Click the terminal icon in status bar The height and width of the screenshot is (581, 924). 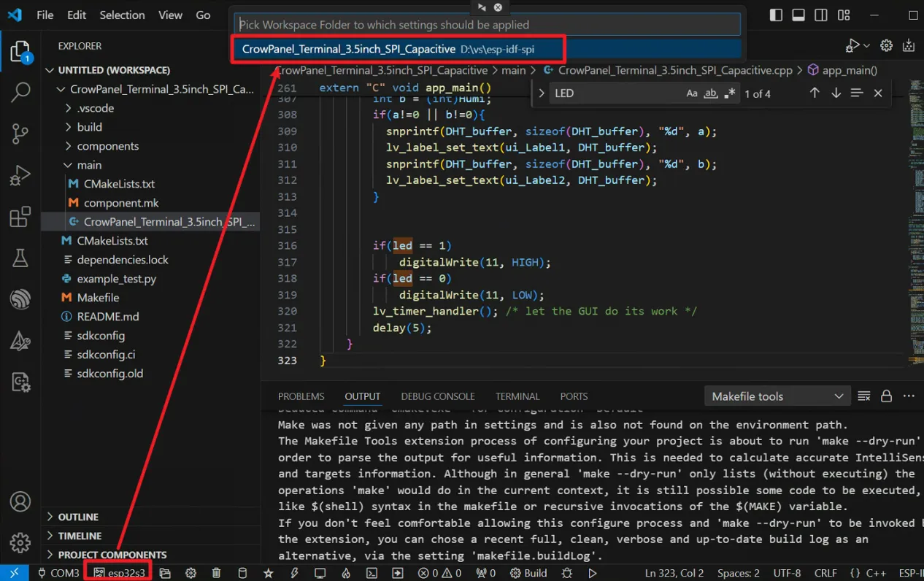pos(371,573)
